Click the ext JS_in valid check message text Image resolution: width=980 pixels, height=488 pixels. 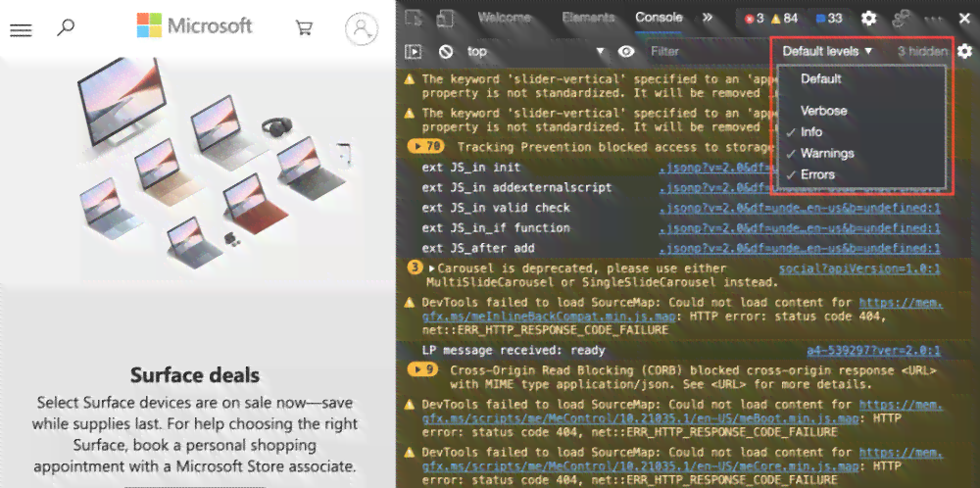tap(496, 208)
